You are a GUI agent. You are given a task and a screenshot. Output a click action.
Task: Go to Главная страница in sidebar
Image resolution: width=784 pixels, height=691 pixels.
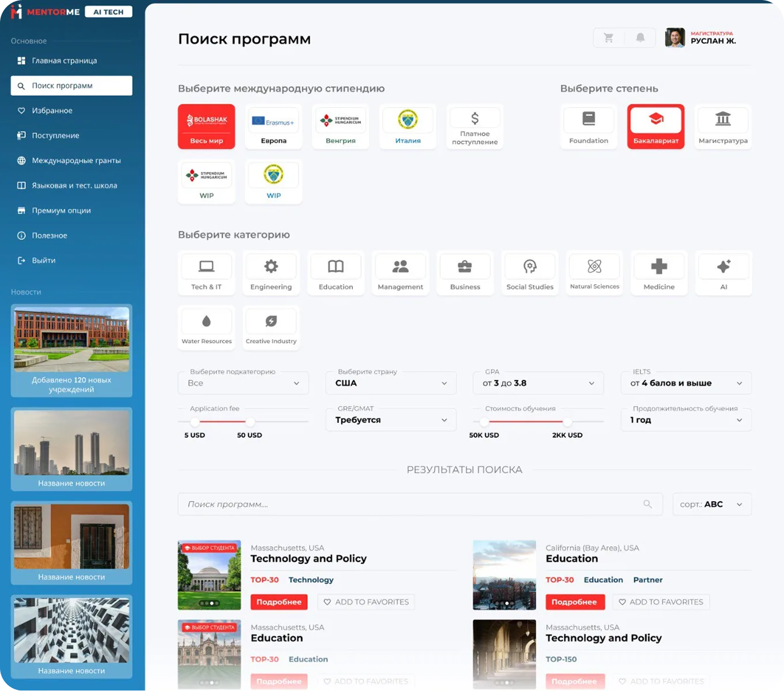(x=71, y=61)
